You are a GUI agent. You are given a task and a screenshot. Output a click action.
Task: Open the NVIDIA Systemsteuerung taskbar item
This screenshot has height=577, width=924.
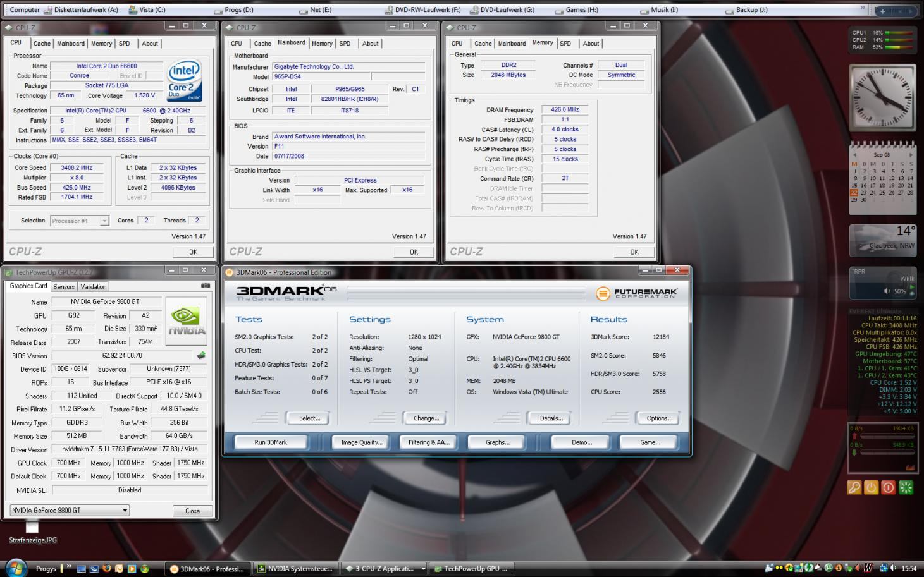point(295,569)
